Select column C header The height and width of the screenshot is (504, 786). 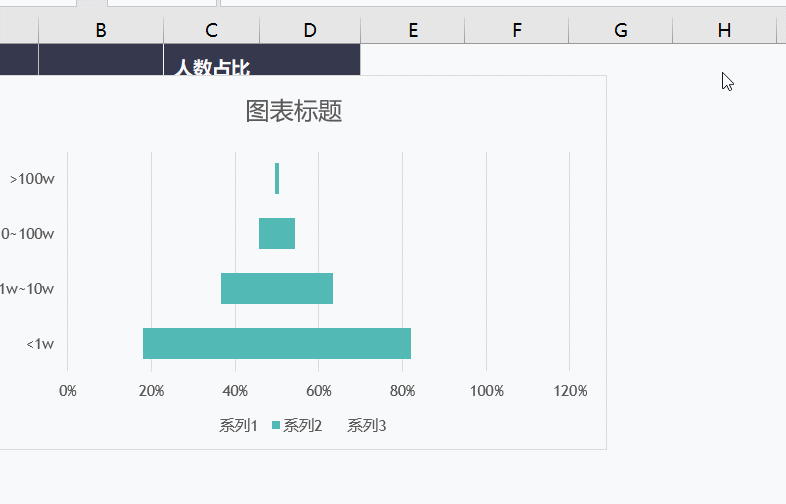212,30
